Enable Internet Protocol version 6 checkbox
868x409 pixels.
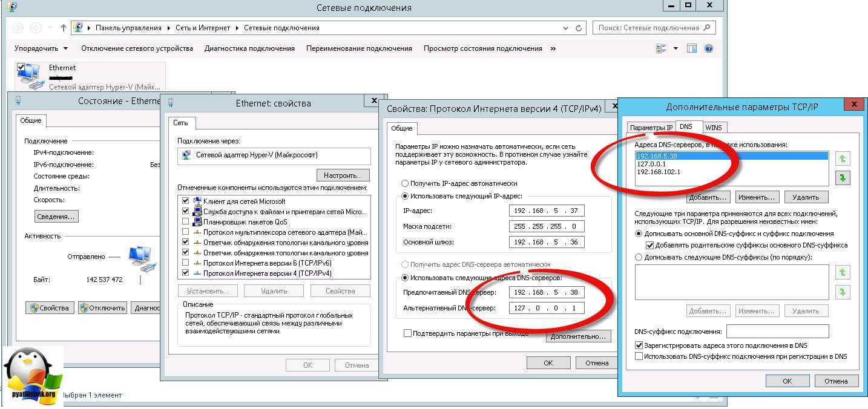pyautogui.click(x=185, y=263)
